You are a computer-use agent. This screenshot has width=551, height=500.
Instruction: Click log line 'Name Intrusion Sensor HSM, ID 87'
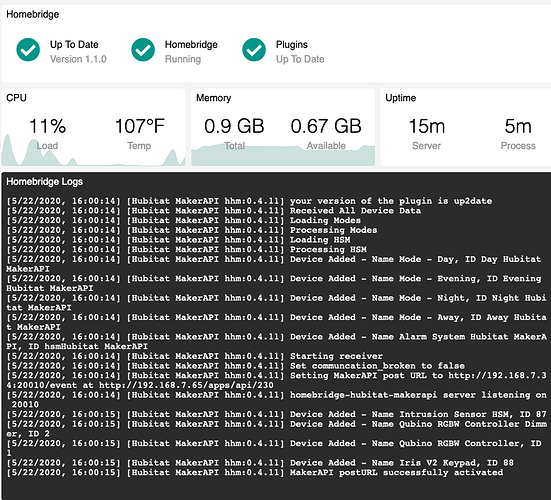point(276,414)
